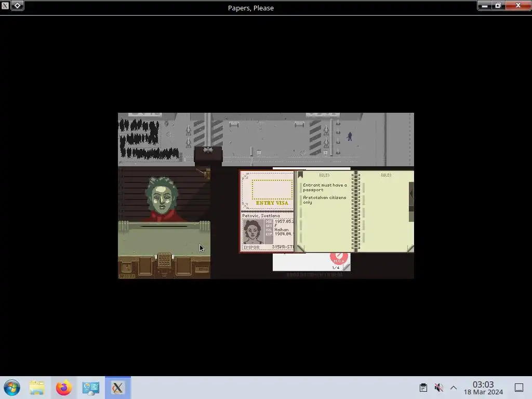Click the show desktop button
Viewport: 532px width, 399px height.
[519, 388]
